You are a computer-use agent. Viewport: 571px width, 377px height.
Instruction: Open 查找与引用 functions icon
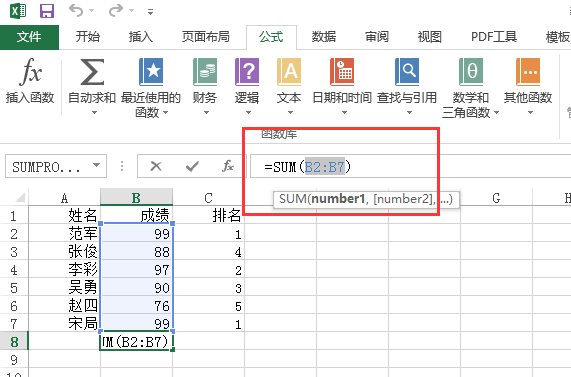pos(407,72)
